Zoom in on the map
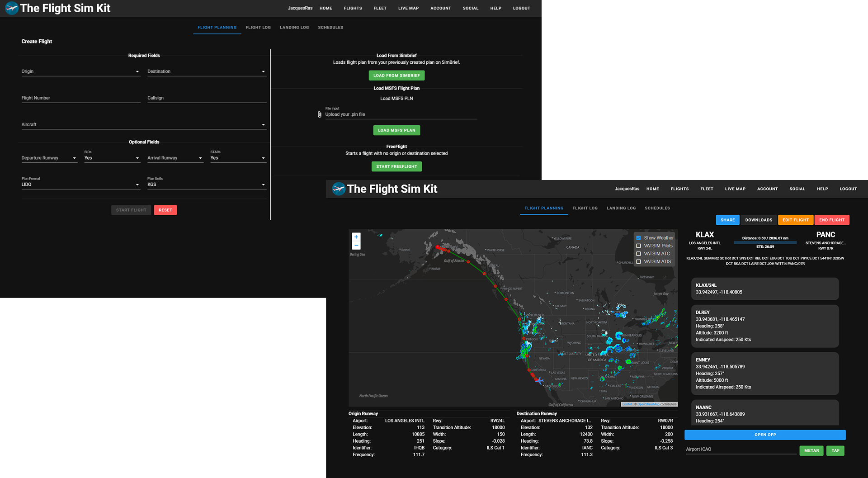 356,237
